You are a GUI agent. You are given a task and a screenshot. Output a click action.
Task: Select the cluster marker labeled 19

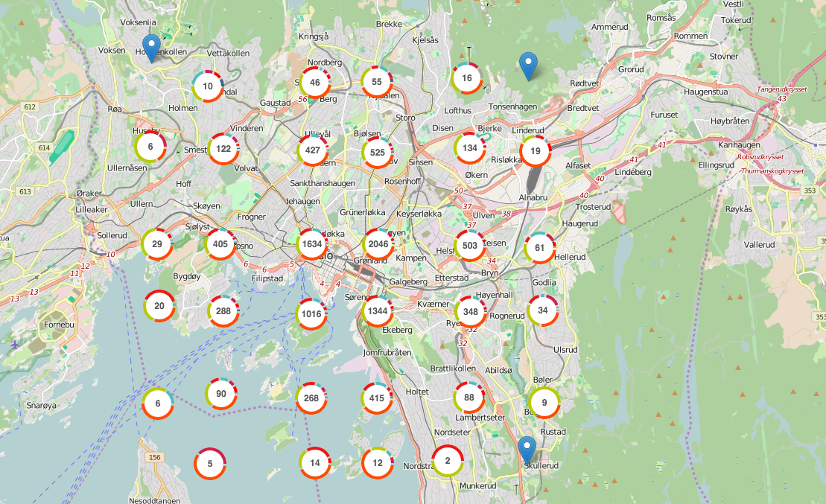tap(536, 151)
